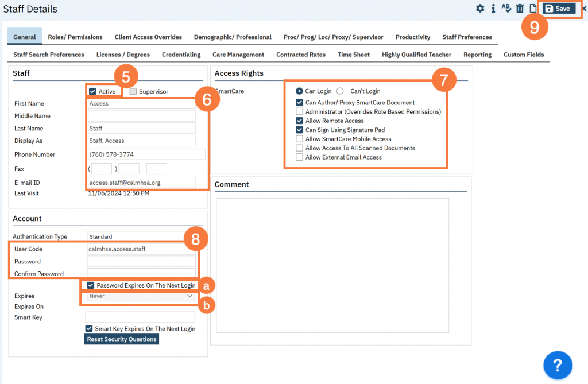
Task: Toggle Can Author/Proxy SmartCare Document
Action: pyautogui.click(x=299, y=102)
